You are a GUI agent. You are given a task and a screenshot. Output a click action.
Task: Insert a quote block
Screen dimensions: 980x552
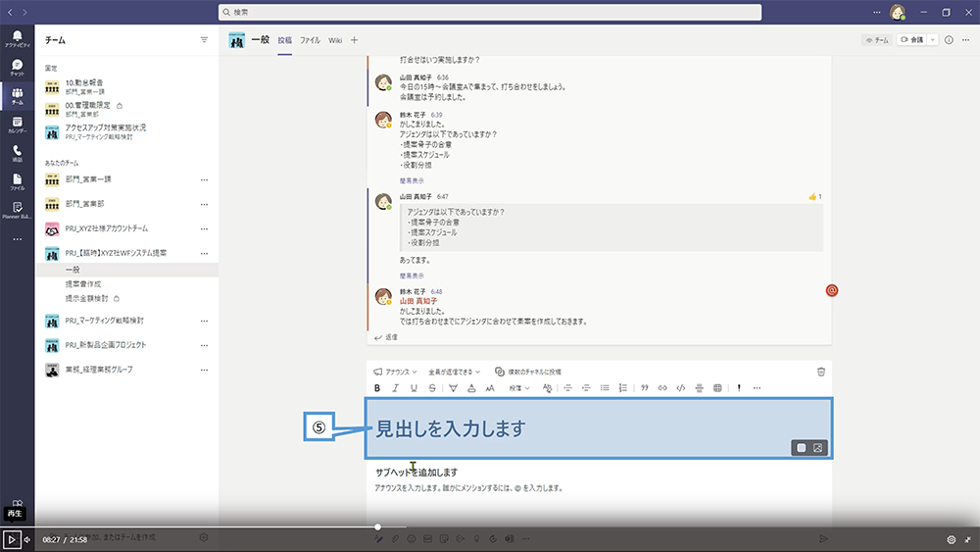point(645,388)
